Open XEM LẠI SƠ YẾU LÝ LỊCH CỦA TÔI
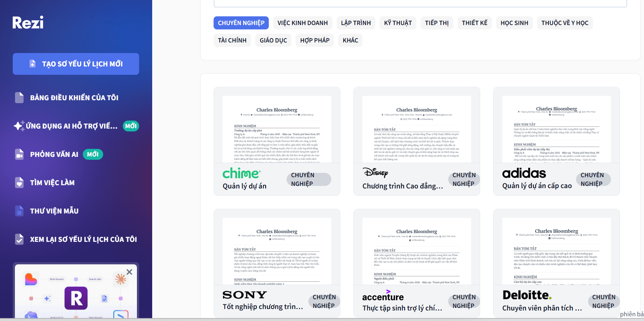Image resolution: width=644 pixels, height=321 pixels. click(x=83, y=239)
